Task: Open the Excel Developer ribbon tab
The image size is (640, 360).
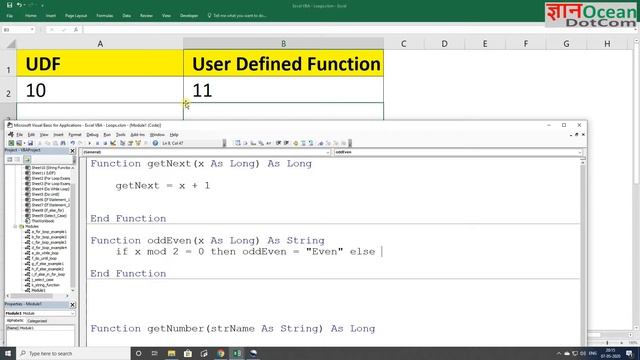Action: click(189, 16)
